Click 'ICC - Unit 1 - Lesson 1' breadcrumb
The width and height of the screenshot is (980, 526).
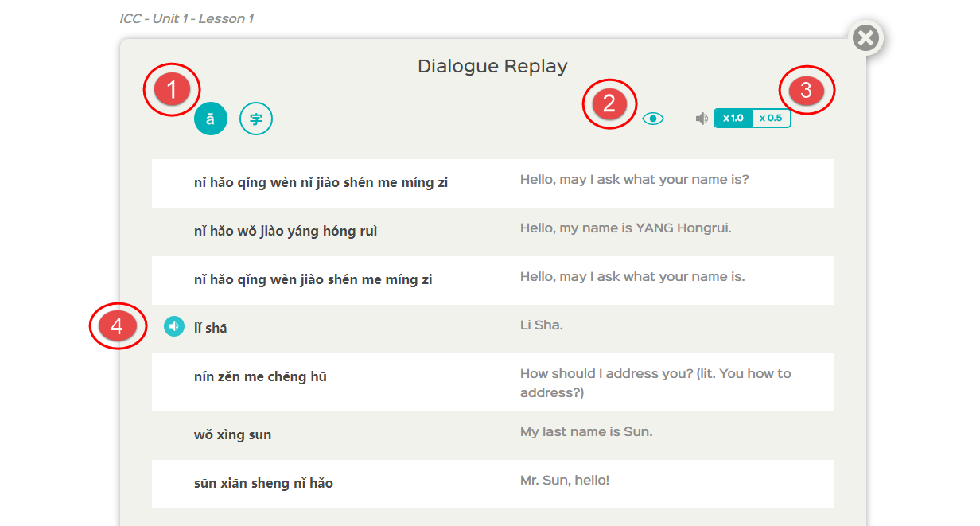(x=187, y=18)
